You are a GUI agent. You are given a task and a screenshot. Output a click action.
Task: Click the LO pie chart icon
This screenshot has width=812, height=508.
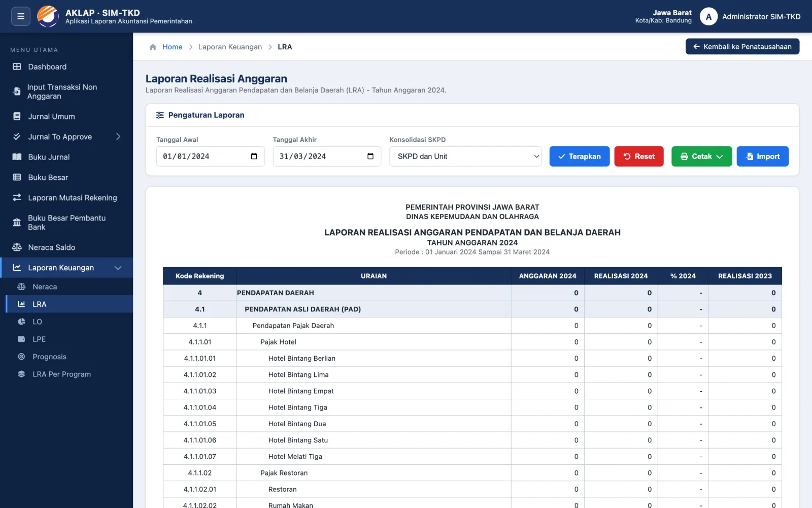point(21,322)
